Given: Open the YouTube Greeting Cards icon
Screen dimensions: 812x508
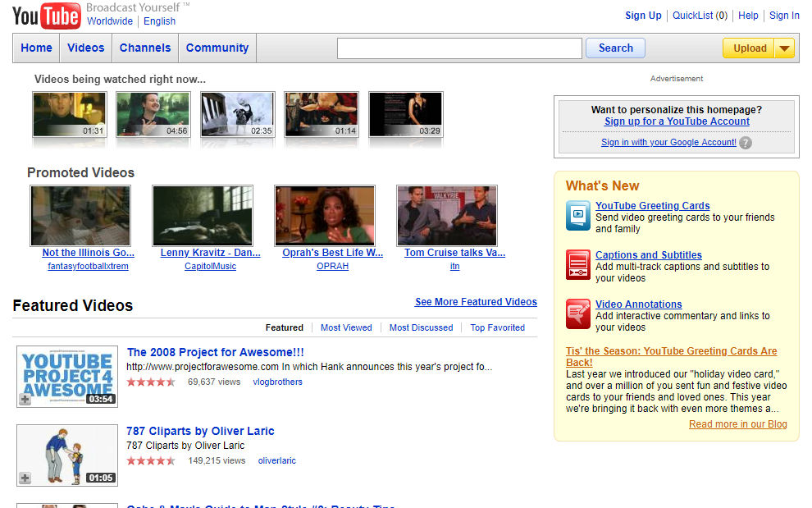Looking at the screenshot, I should click(578, 215).
